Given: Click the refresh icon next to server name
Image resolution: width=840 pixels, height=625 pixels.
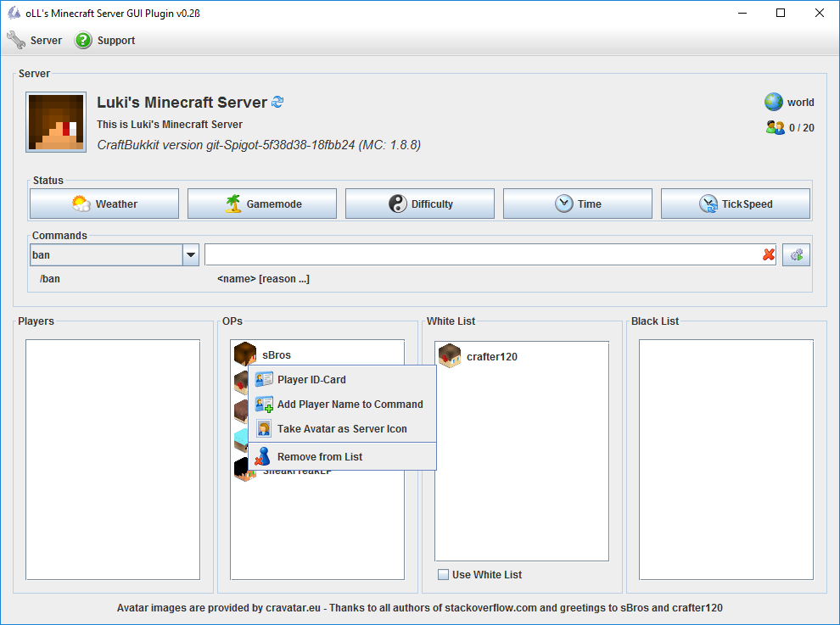Looking at the screenshot, I should pyautogui.click(x=277, y=102).
